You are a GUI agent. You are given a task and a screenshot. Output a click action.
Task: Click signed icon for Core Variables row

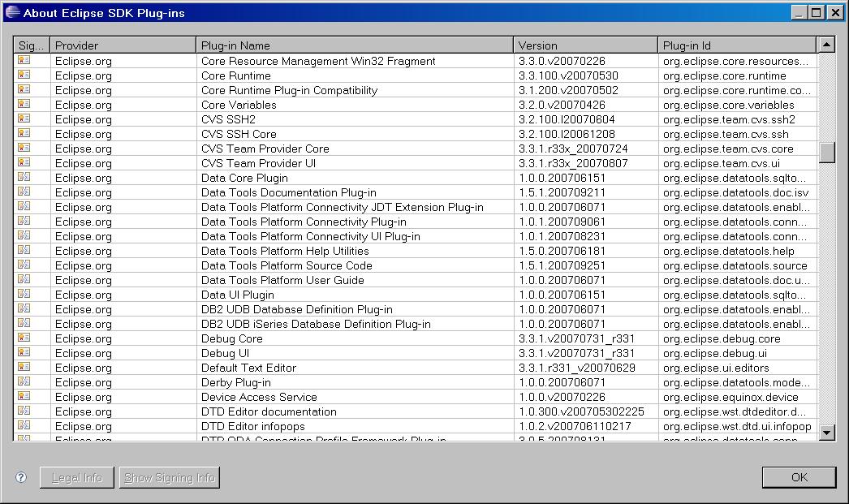pyautogui.click(x=24, y=104)
